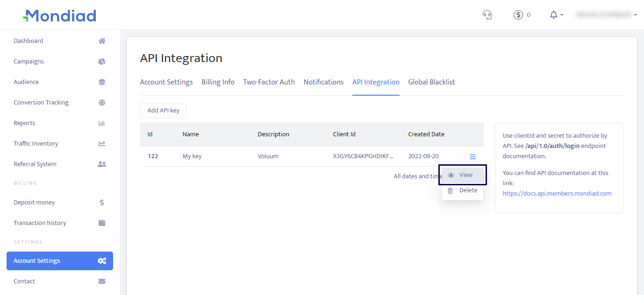Click API key ID 122
Screen dimensions: 644x295
(153, 156)
